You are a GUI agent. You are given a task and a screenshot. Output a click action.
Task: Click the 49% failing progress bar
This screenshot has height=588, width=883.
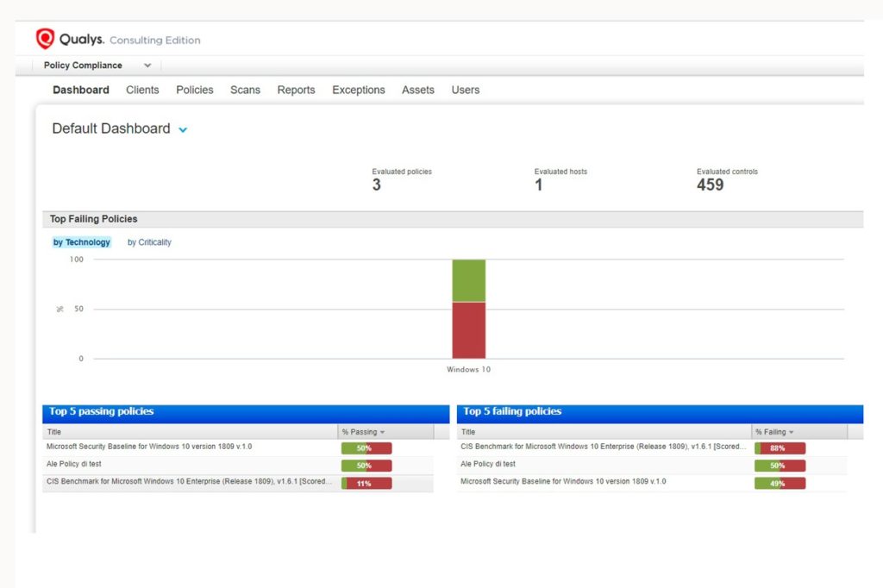(780, 483)
